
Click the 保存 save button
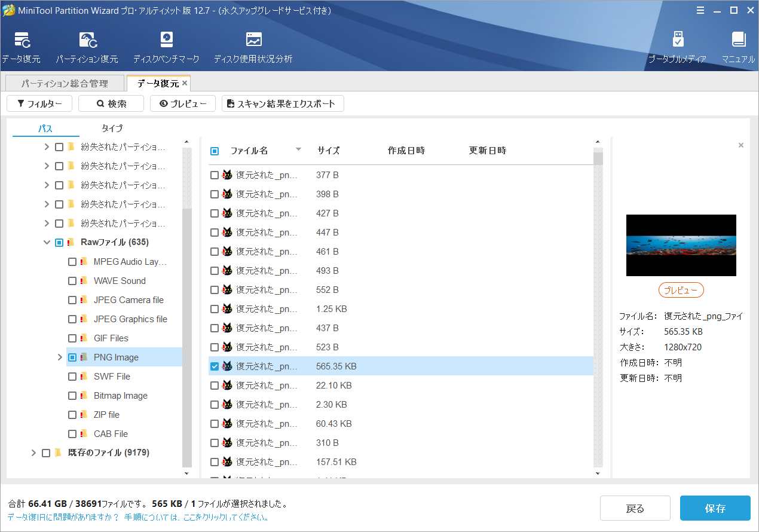pos(715,509)
